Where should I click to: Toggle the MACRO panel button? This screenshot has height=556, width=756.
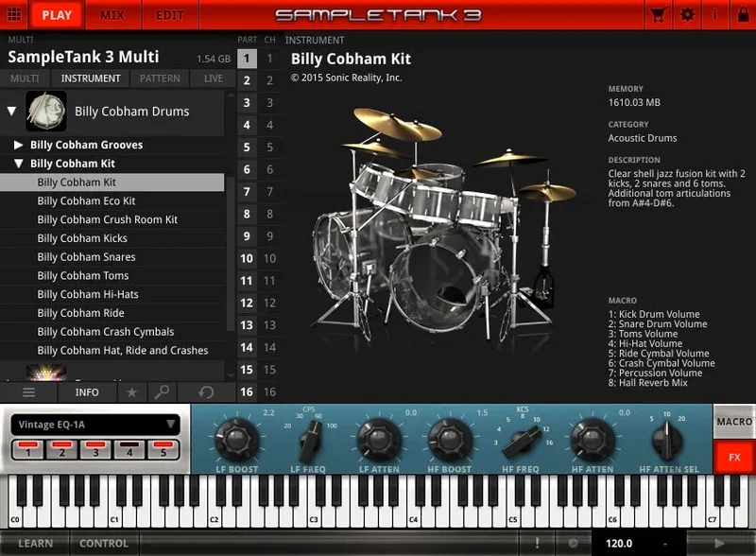coord(734,422)
